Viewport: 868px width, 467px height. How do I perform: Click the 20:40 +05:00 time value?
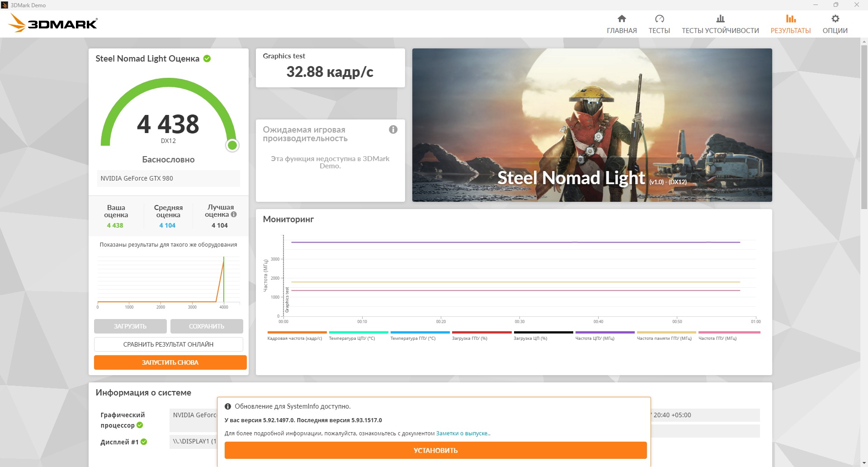point(672,415)
